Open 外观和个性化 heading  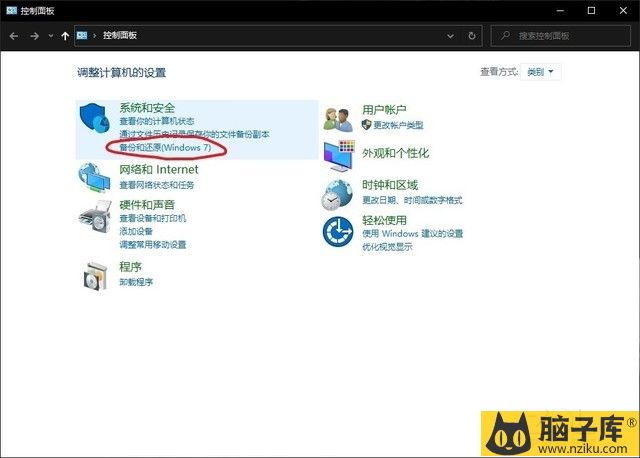point(396,153)
